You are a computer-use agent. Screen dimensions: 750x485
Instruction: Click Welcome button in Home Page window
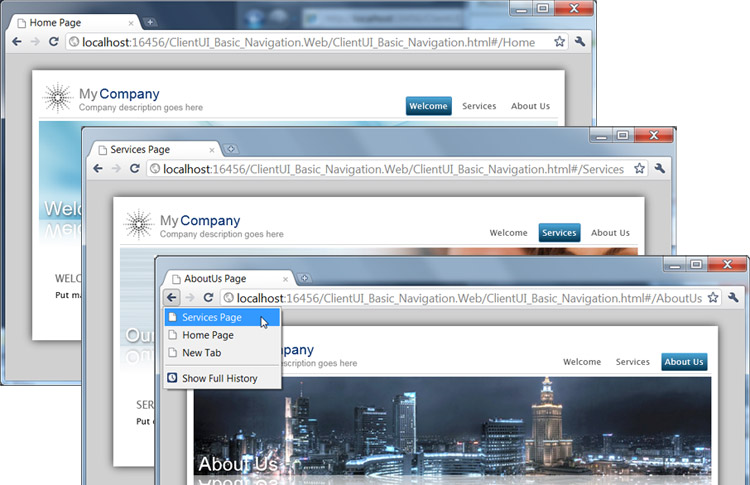tap(429, 106)
